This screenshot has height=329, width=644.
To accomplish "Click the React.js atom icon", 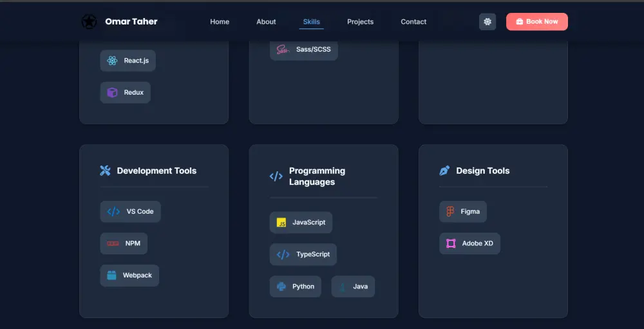I will click(112, 61).
